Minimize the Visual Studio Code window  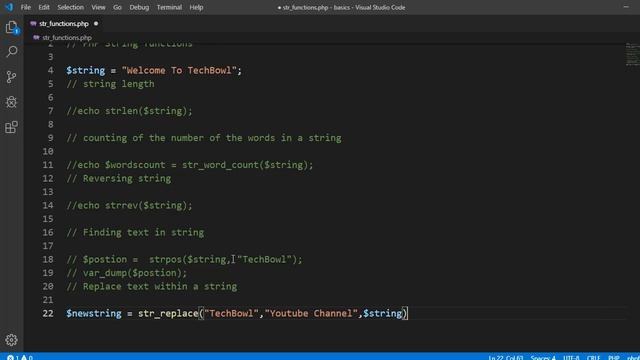pyautogui.click(x=626, y=7)
